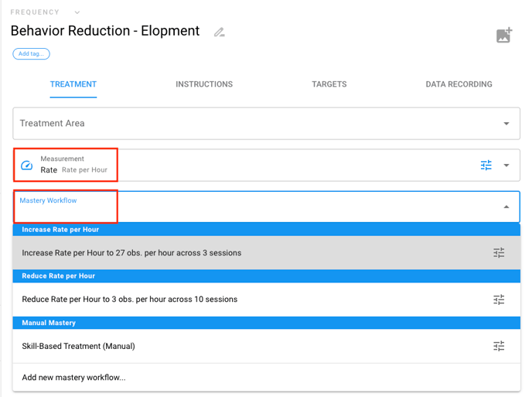This screenshot has width=532, height=397.
Task: Open settings for Increase Rate per Hour workflow
Action: 499,253
